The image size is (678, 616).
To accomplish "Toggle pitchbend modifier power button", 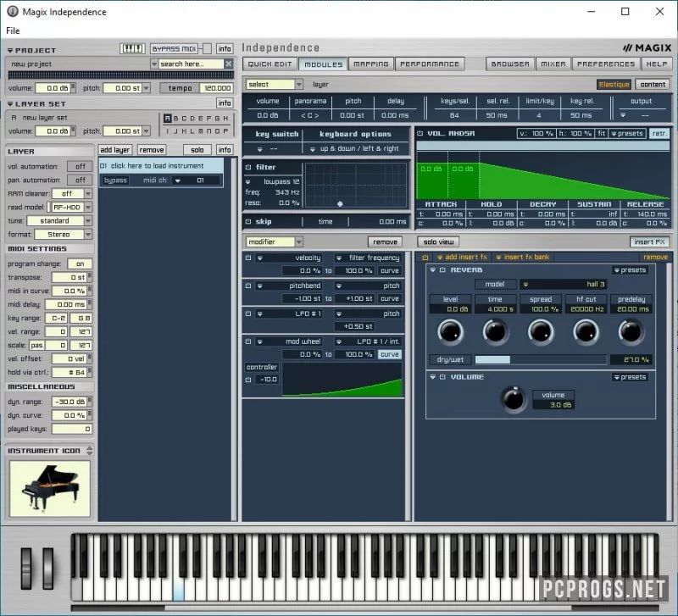I will click(x=248, y=286).
